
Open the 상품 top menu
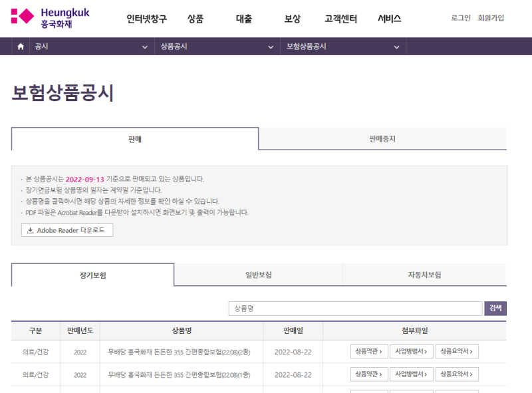point(196,19)
